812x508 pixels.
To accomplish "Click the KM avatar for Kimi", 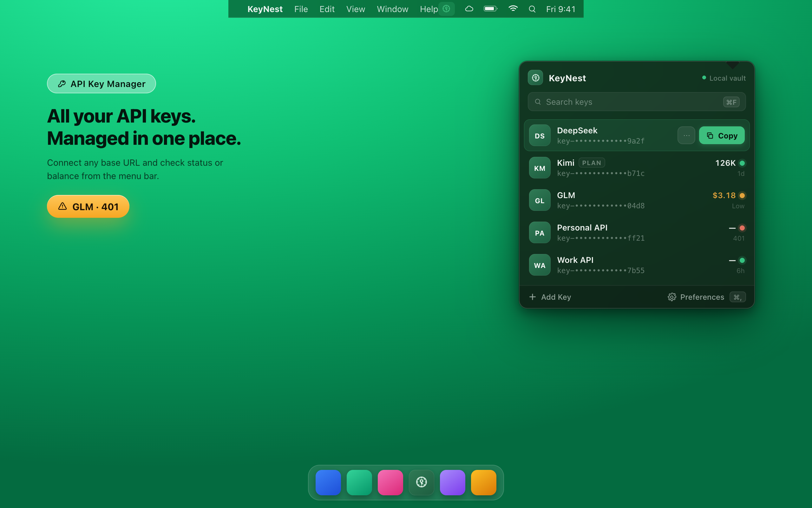I will [540, 168].
